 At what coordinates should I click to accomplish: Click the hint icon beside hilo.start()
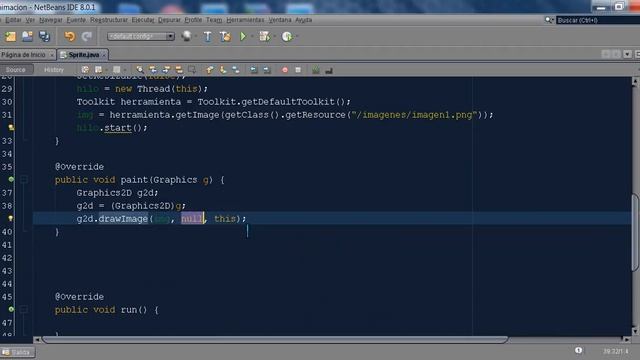11,127
